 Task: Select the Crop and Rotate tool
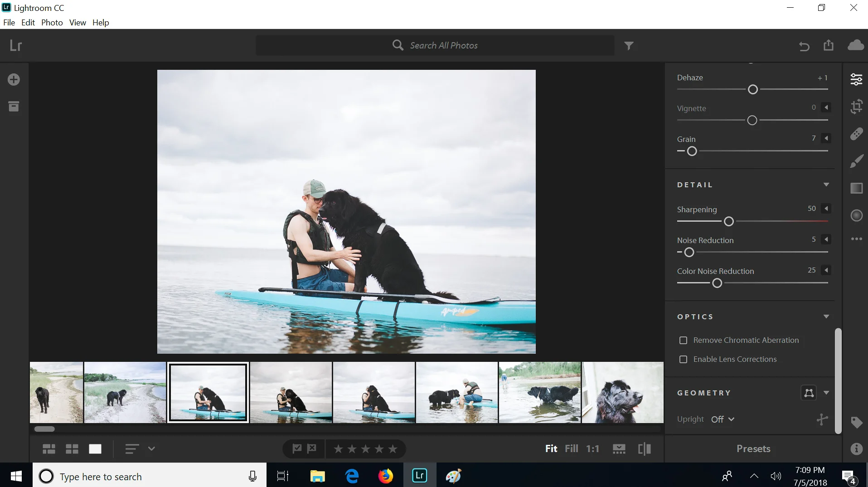[856, 107]
